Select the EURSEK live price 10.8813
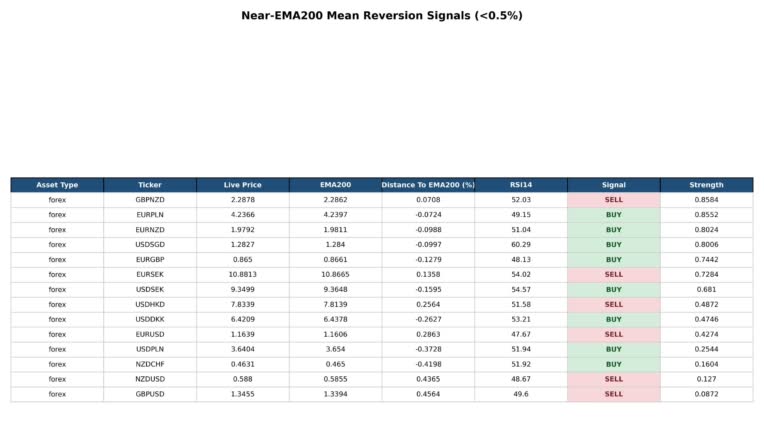Screen dimensions: 764x431 click(x=243, y=275)
